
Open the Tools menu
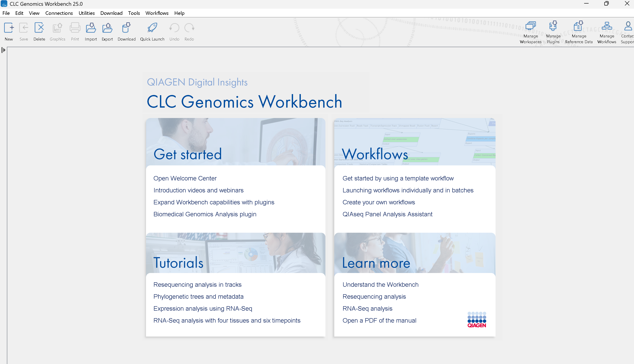pos(134,13)
